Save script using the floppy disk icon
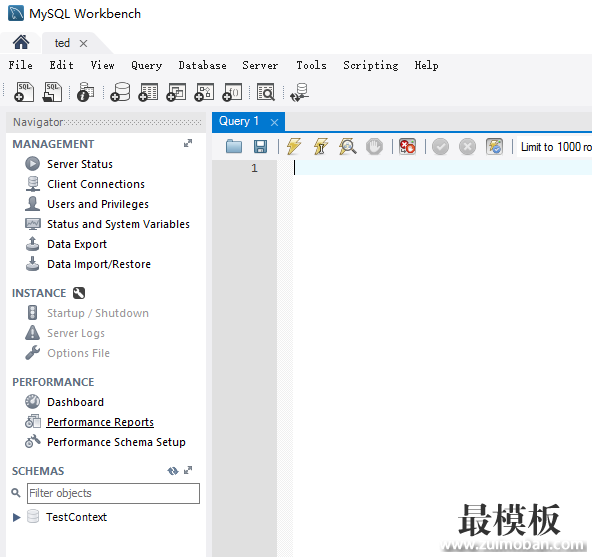The width and height of the screenshot is (592, 557). point(261,147)
